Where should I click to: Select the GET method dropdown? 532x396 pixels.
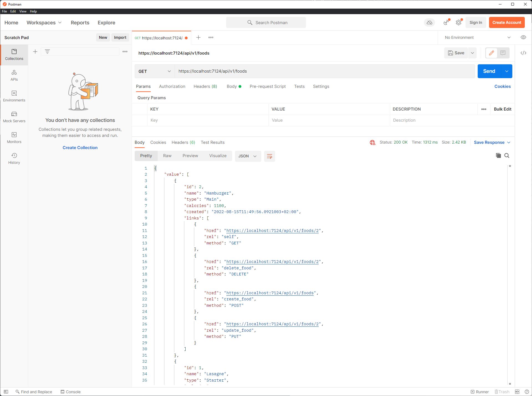coord(154,71)
